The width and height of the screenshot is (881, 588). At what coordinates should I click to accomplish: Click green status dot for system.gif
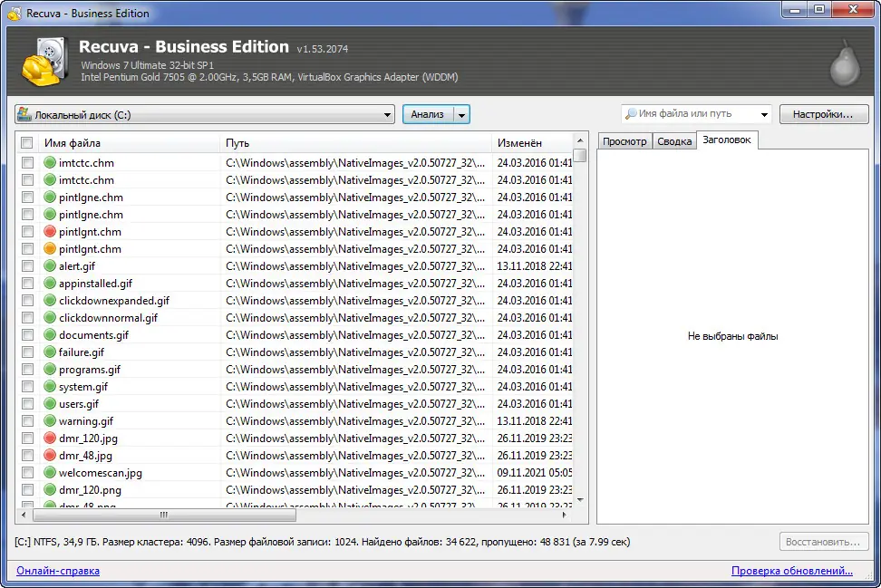(50, 386)
